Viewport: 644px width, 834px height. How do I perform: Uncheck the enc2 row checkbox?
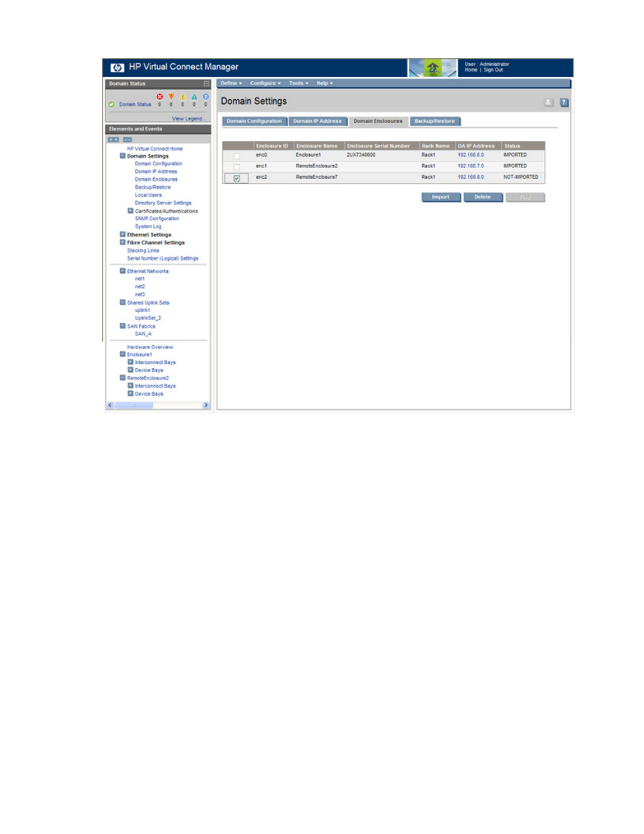(236, 178)
